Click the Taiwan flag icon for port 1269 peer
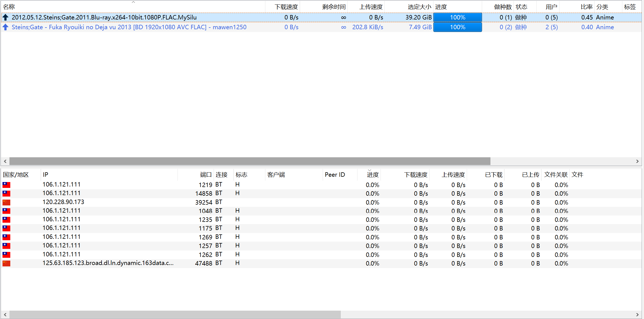Image resolution: width=644 pixels, height=319 pixels. click(6, 237)
